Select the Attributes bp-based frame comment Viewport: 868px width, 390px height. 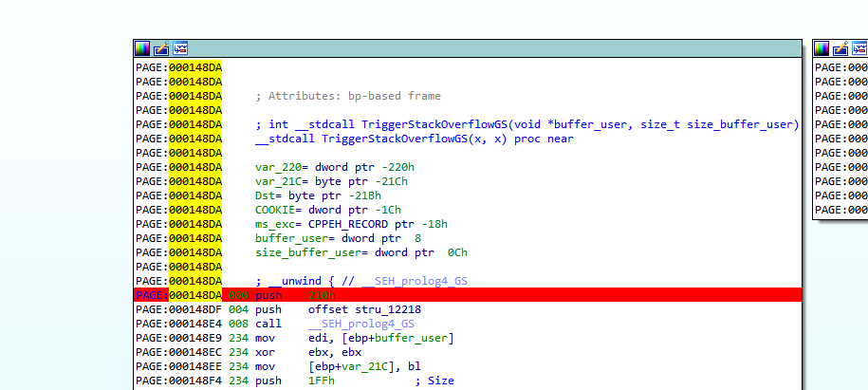click(348, 96)
